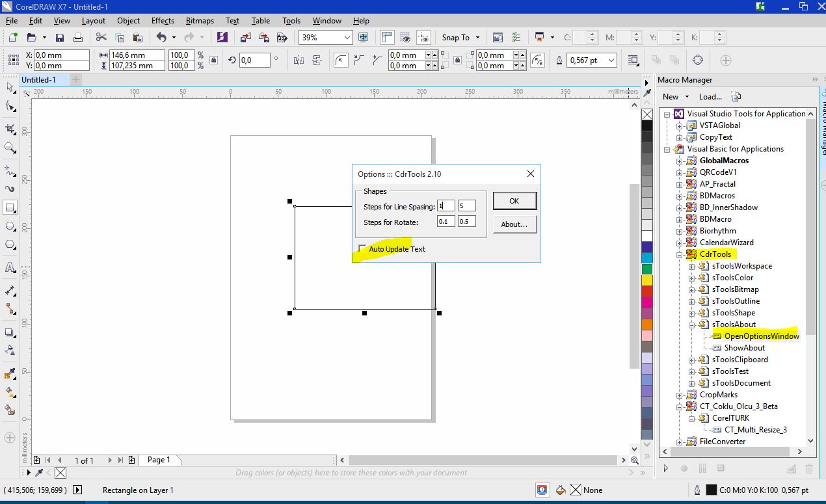
Task: Click the Mirror horizontally icon
Action: click(x=299, y=60)
